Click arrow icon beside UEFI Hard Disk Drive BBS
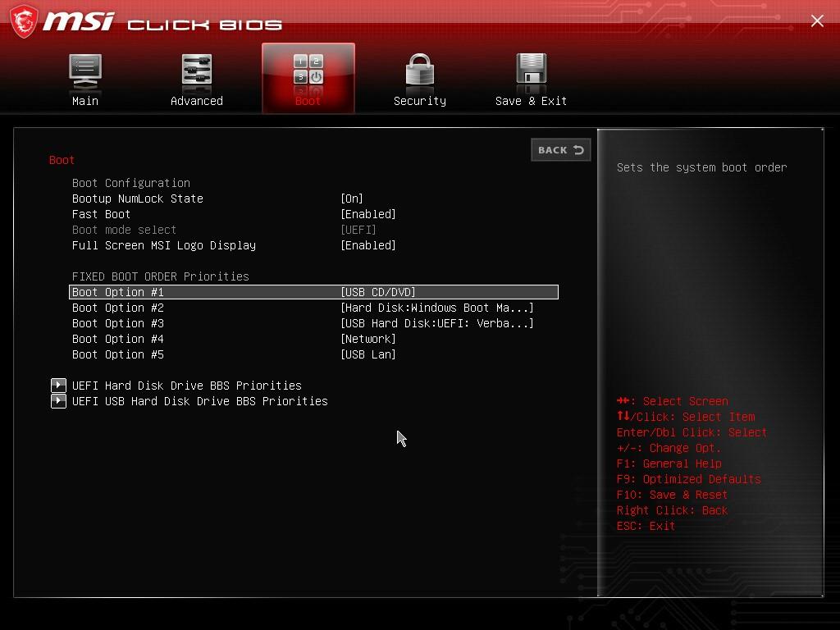The image size is (840, 630). tap(58, 386)
